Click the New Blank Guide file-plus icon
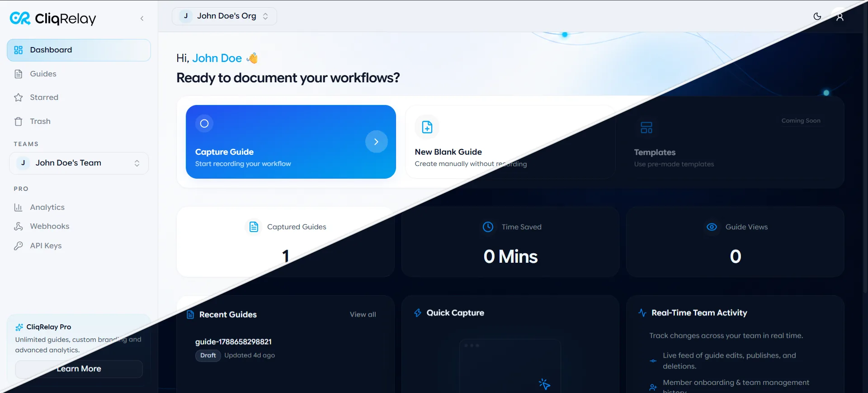This screenshot has width=868, height=393. (427, 127)
